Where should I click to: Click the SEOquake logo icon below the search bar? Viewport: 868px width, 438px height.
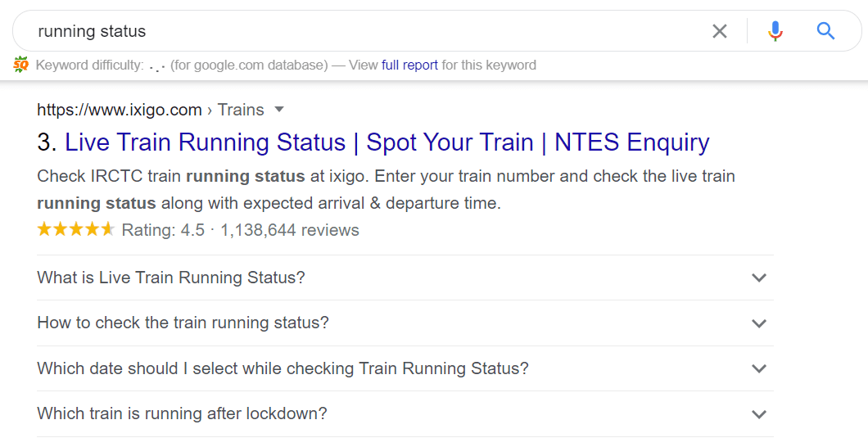point(20,65)
